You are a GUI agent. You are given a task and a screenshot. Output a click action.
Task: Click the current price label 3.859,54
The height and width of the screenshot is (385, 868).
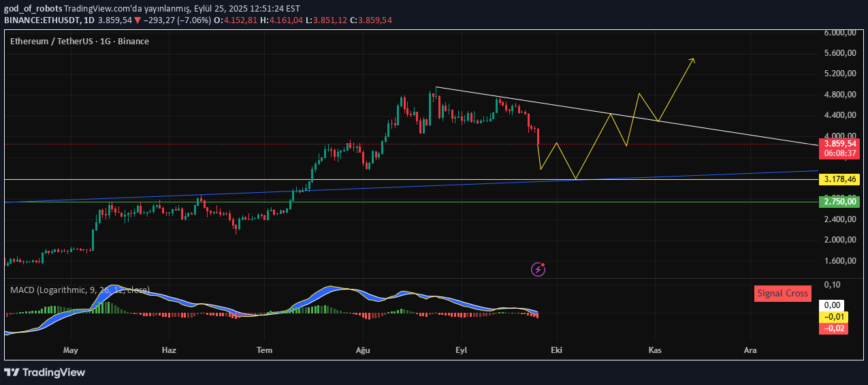tap(841, 144)
